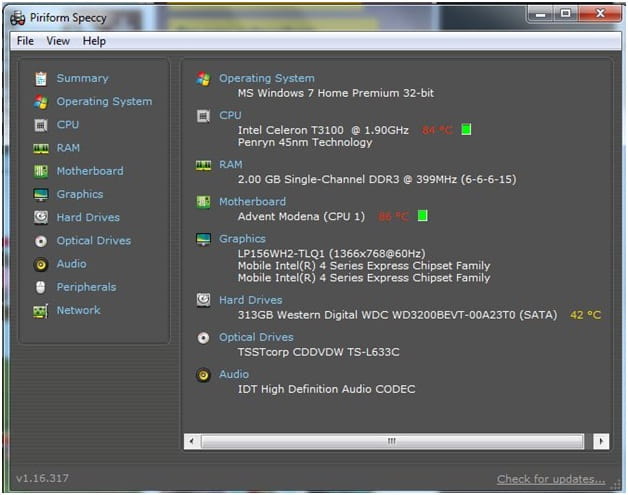
Task: Click the Graphics monitor icon in summary pane
Action: pos(203,239)
